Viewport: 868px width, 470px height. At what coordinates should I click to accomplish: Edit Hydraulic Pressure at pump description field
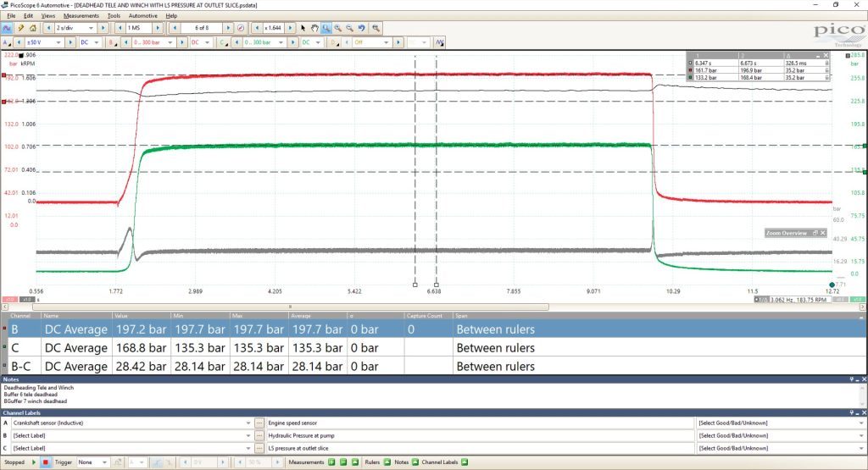(x=480, y=436)
